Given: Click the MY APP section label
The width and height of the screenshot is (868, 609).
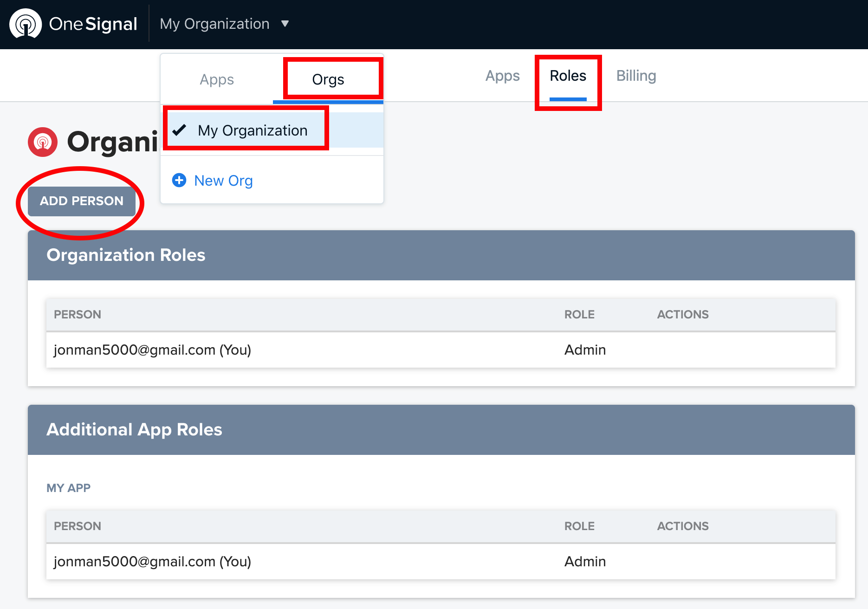Looking at the screenshot, I should point(68,488).
